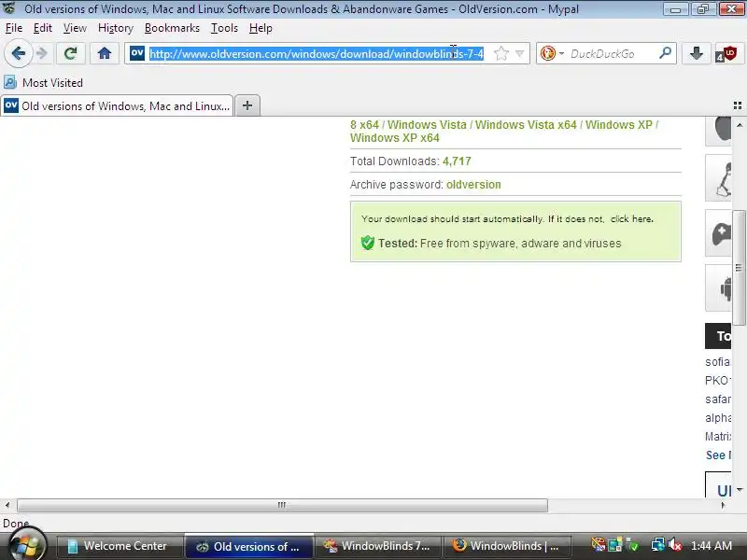Click the scroll right arrow
Screen dimensions: 747x560
[723, 505]
